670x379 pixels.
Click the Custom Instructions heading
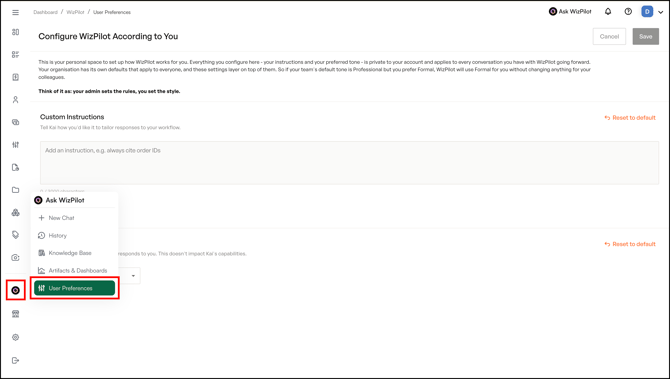72,117
